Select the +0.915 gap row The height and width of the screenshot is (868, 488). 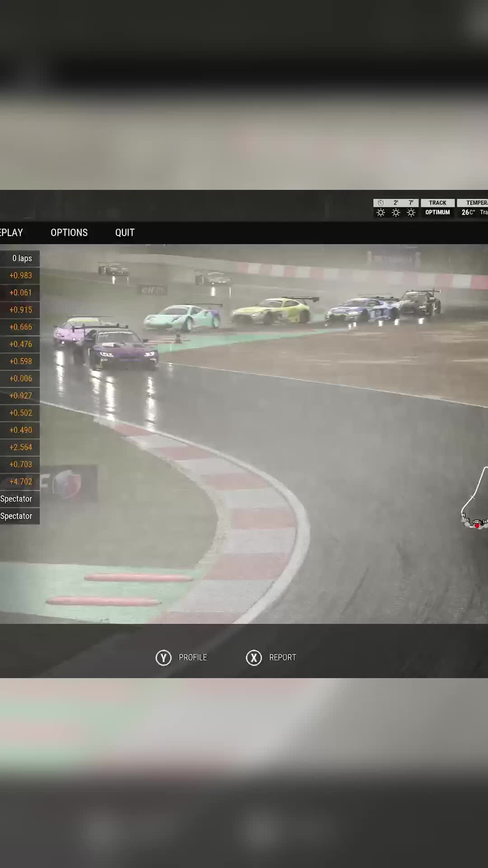pos(20,310)
